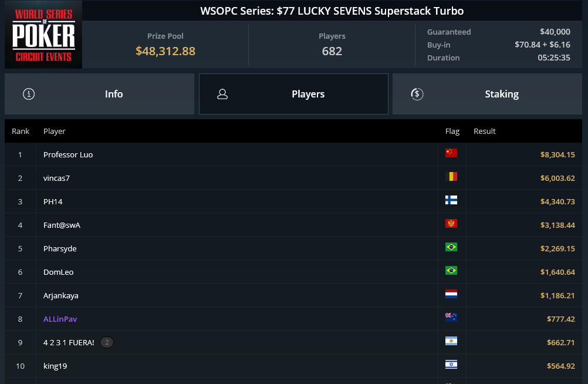Click the World Series of Poker logo

[x=43, y=35]
